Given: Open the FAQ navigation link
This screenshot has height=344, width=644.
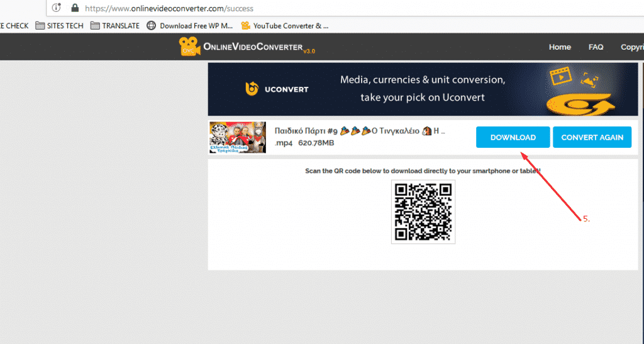Looking at the screenshot, I should point(596,47).
